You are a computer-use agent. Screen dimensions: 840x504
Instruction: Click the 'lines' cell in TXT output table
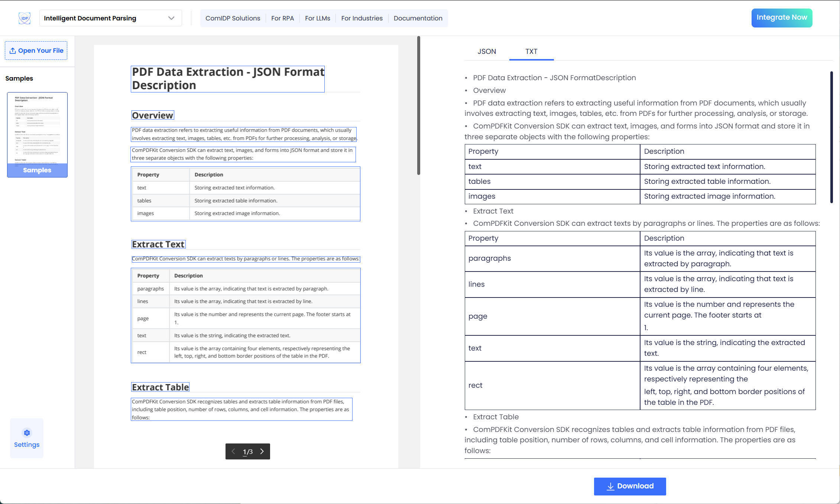(552, 284)
